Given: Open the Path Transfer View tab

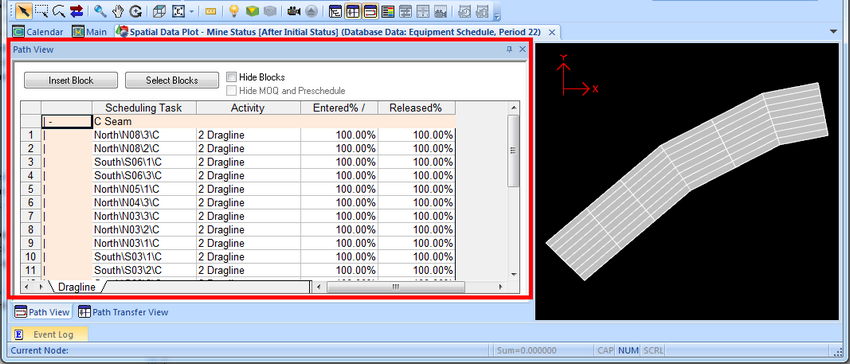Looking at the screenshot, I should click(x=123, y=312).
